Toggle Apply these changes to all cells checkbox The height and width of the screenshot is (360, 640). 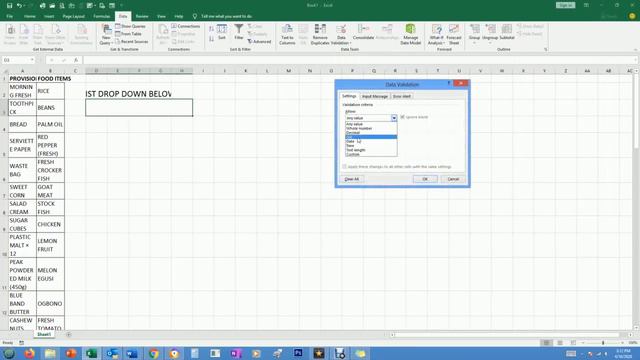344,167
